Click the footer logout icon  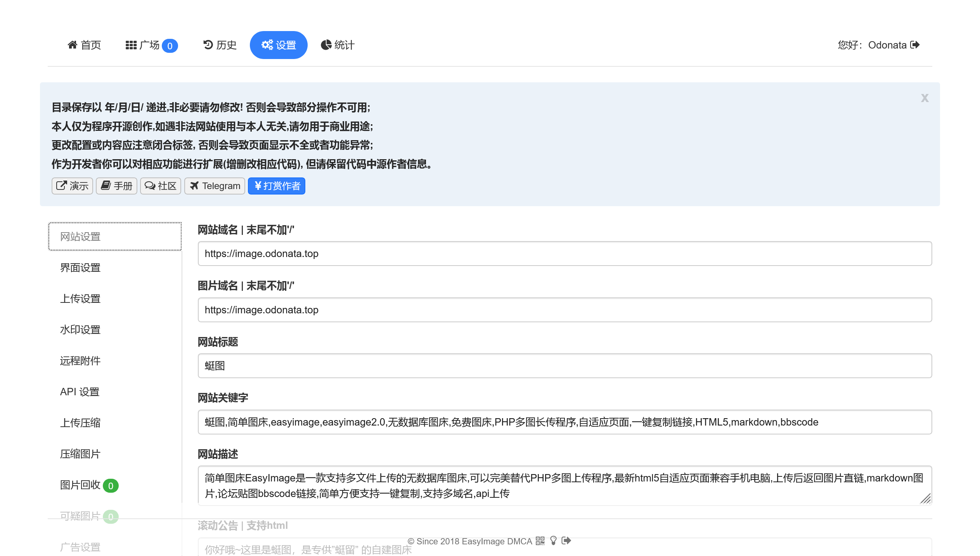(566, 540)
